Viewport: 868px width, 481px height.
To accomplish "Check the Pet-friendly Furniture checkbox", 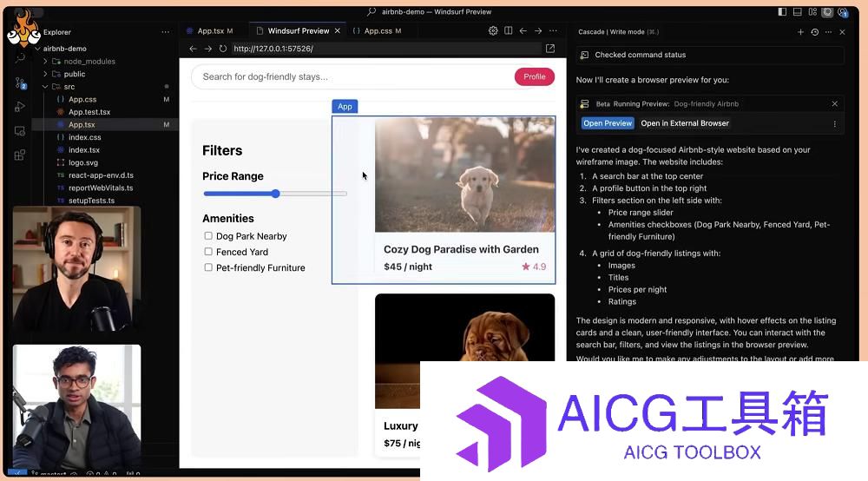I will point(208,267).
